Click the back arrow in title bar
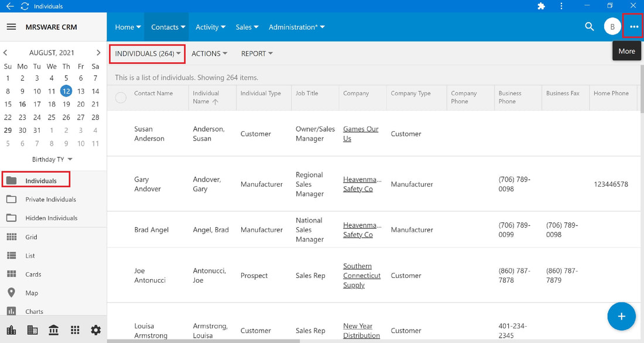Image resolution: width=644 pixels, height=343 pixels. [10, 6]
